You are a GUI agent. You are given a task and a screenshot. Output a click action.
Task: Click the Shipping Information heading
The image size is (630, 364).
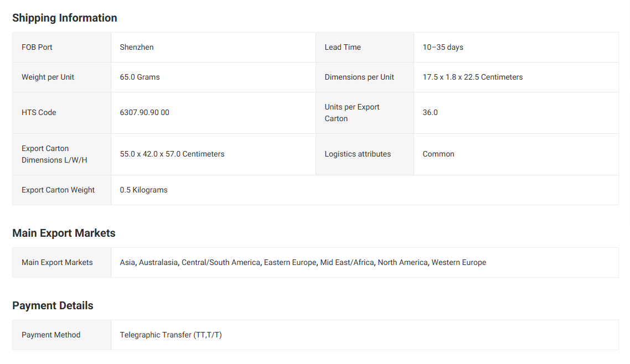pyautogui.click(x=64, y=18)
